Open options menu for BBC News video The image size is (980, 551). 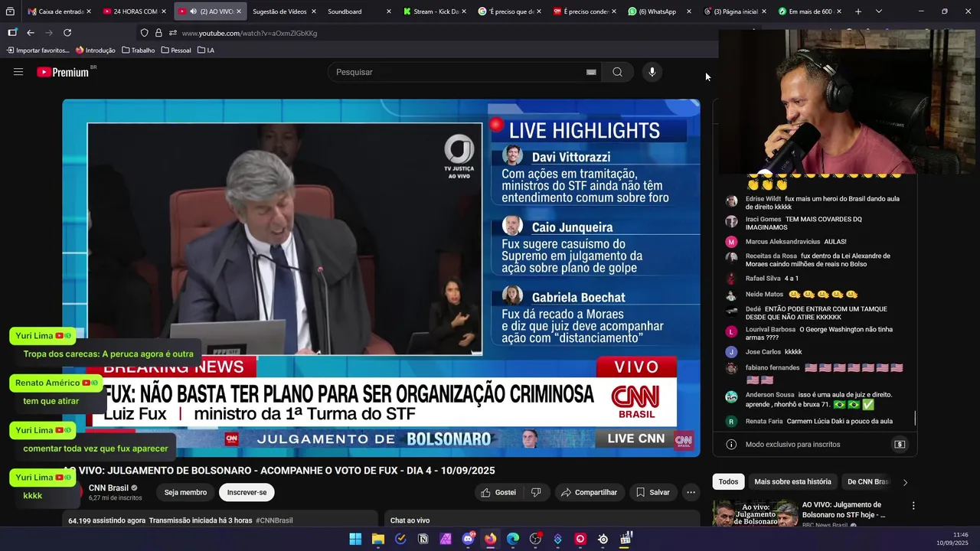coord(913,506)
